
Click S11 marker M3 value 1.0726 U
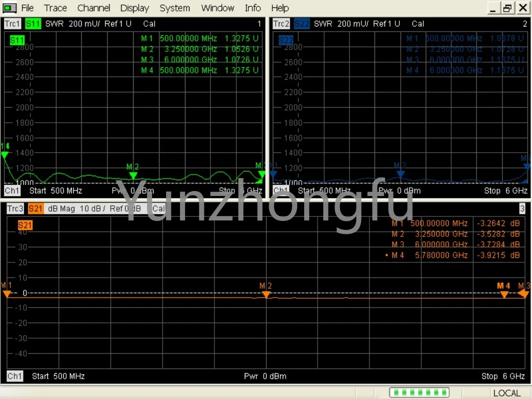pyautogui.click(x=241, y=60)
